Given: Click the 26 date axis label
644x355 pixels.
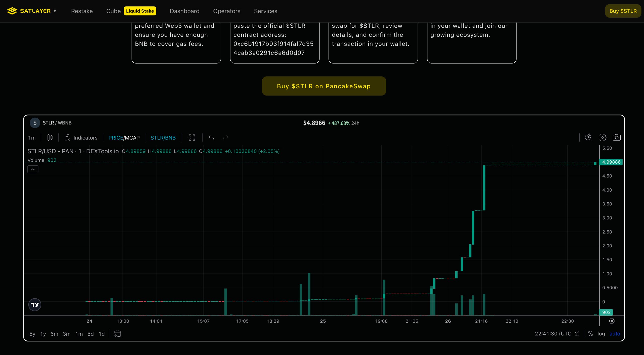Looking at the screenshot, I should pos(448,321).
